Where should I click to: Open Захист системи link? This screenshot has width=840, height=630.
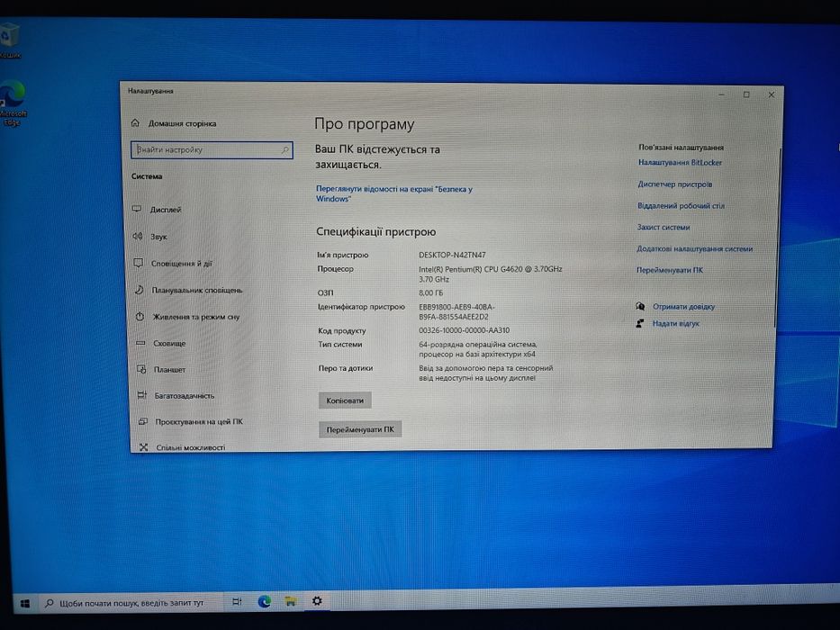point(664,227)
